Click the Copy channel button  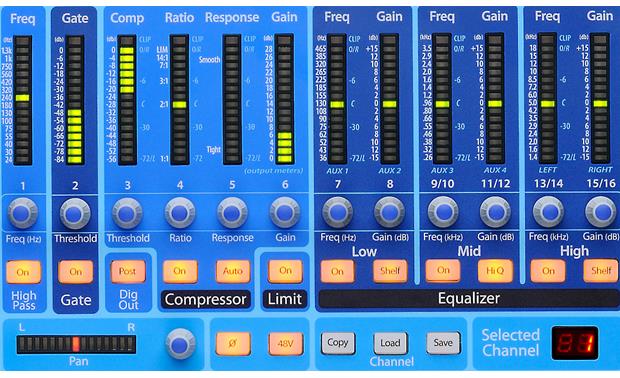(x=338, y=343)
